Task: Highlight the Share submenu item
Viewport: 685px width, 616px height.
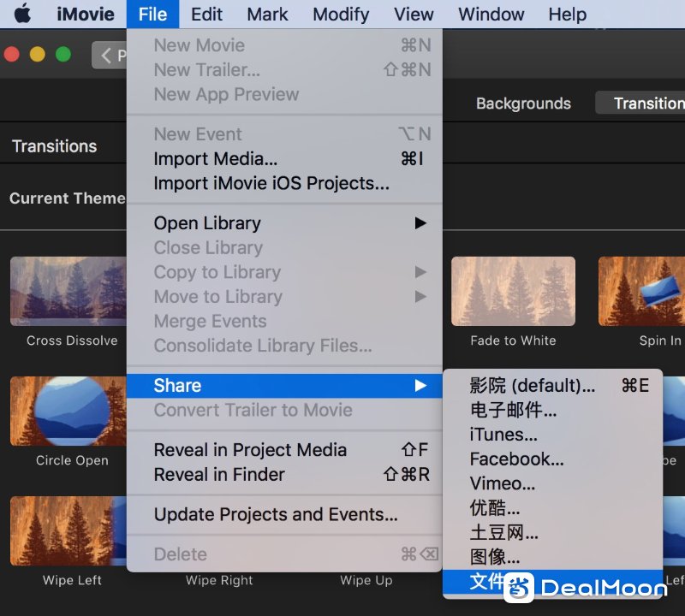Action: (284, 386)
